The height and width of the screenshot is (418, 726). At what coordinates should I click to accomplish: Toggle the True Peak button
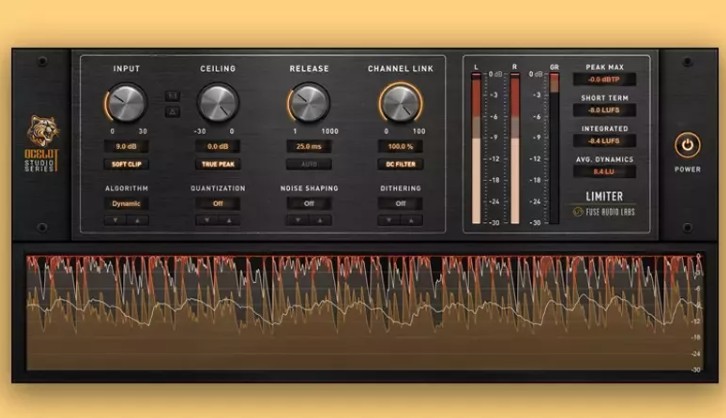tap(218, 164)
